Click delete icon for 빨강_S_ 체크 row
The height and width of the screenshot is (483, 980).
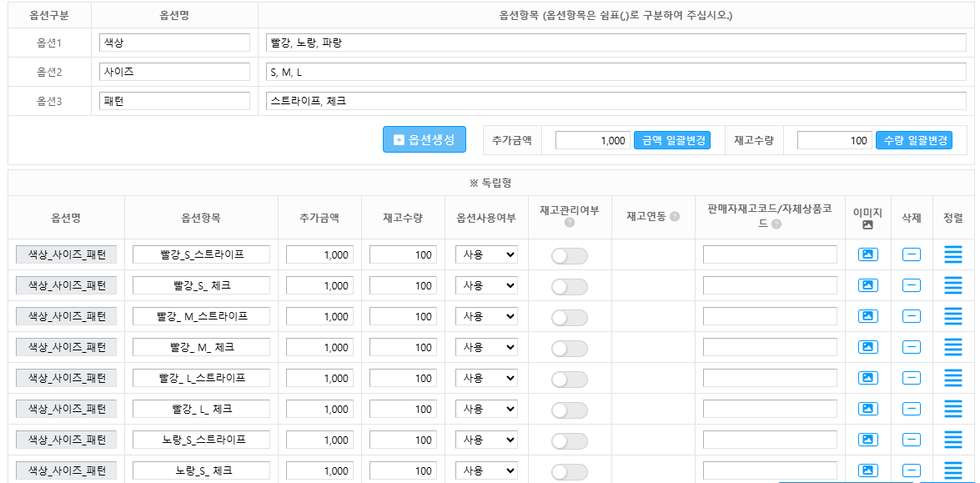point(912,285)
